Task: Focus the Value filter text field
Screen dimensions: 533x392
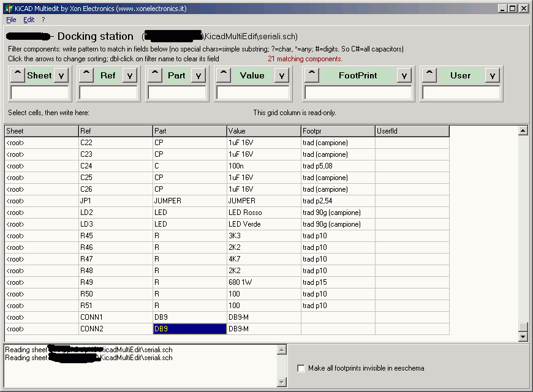Action: click(x=253, y=92)
